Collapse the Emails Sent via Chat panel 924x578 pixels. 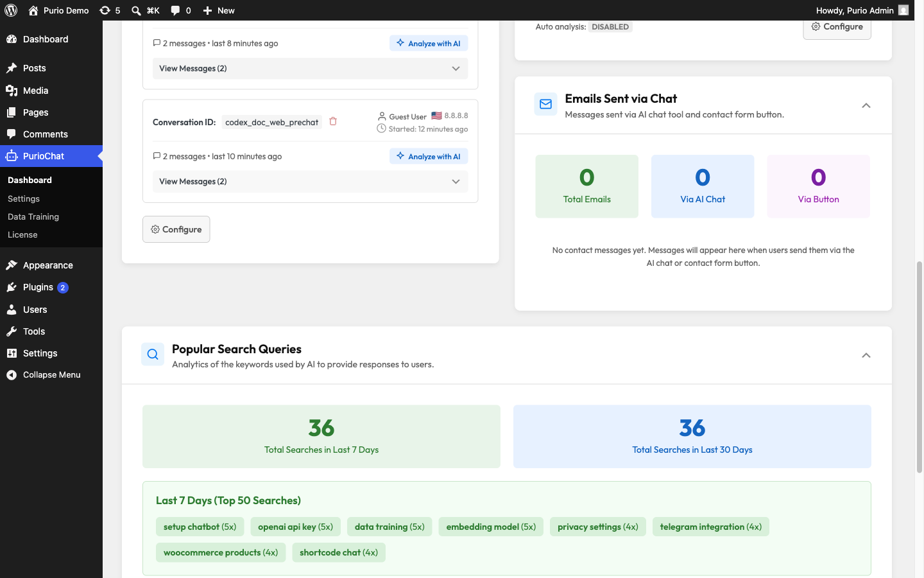tap(866, 105)
